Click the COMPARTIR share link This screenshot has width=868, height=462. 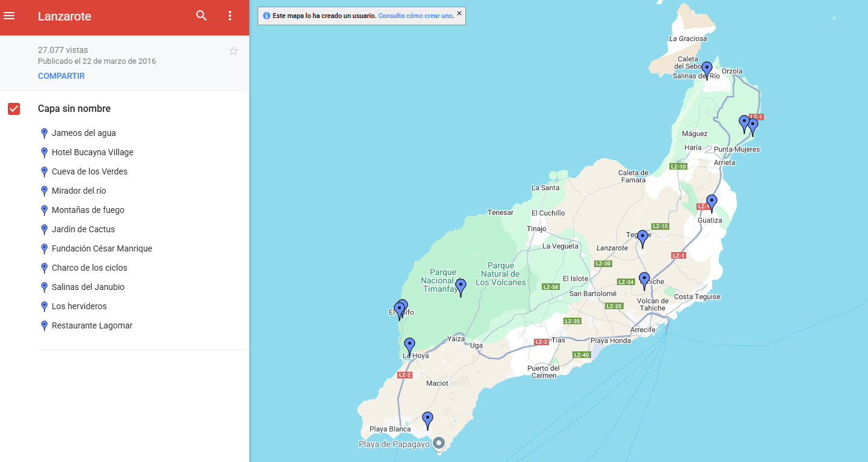point(61,76)
